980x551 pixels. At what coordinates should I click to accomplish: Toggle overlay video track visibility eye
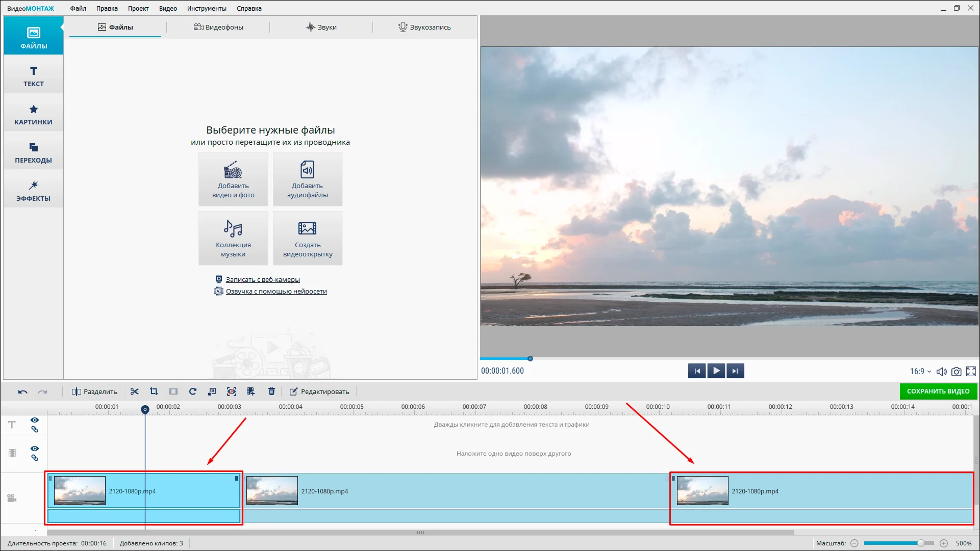point(35,449)
